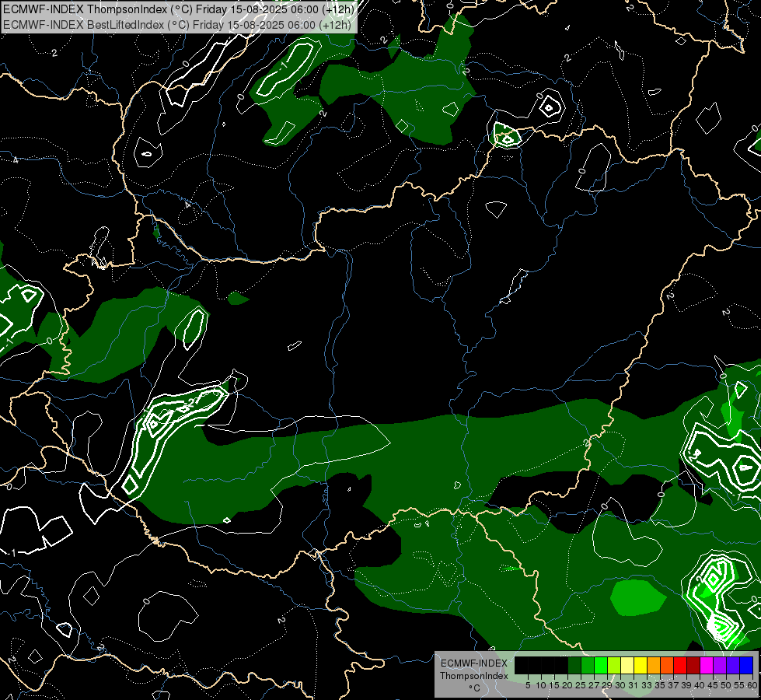Click the bright red 37–39 legend swatch

point(680,665)
